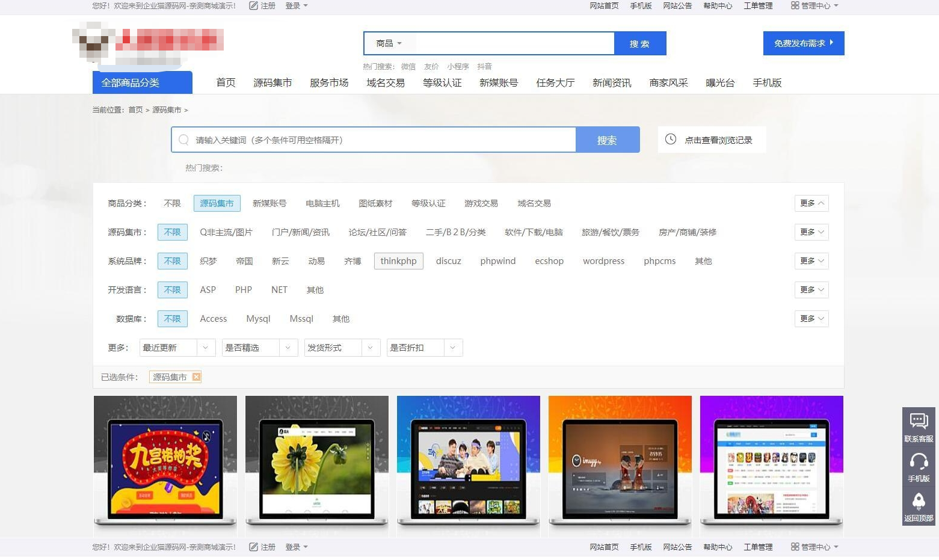Click 工单管理 in the bottom bar
939x560 pixels.
pyautogui.click(x=758, y=547)
